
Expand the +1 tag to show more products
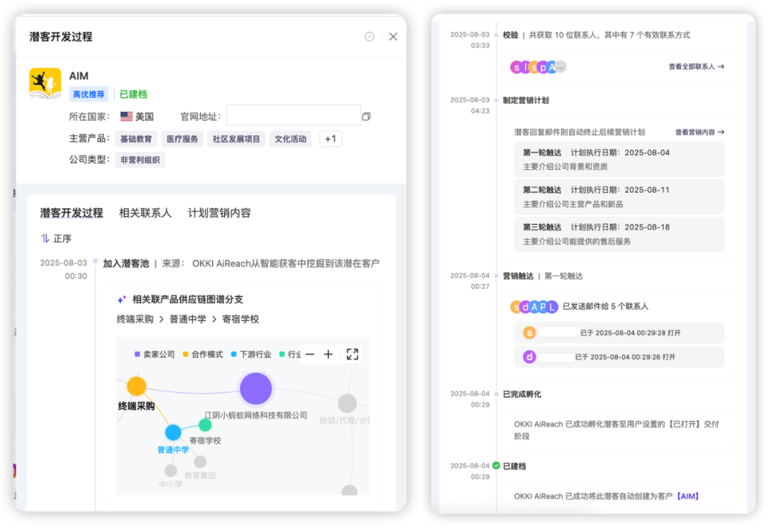tap(330, 138)
